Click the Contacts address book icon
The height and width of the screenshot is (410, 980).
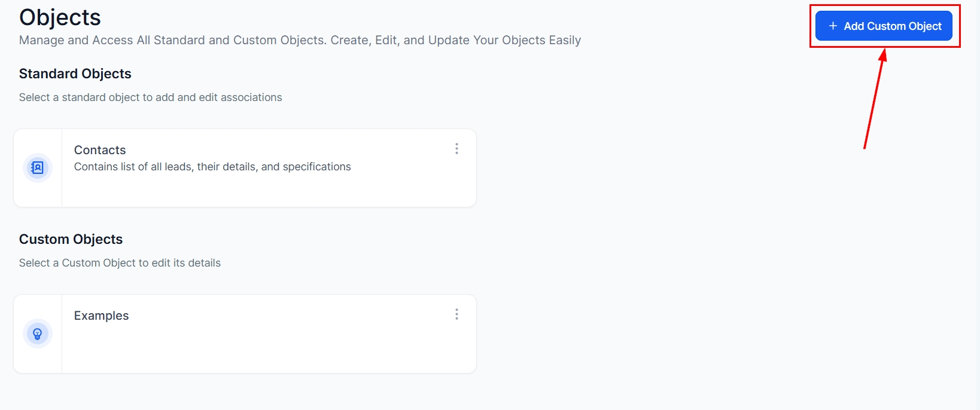tap(38, 168)
